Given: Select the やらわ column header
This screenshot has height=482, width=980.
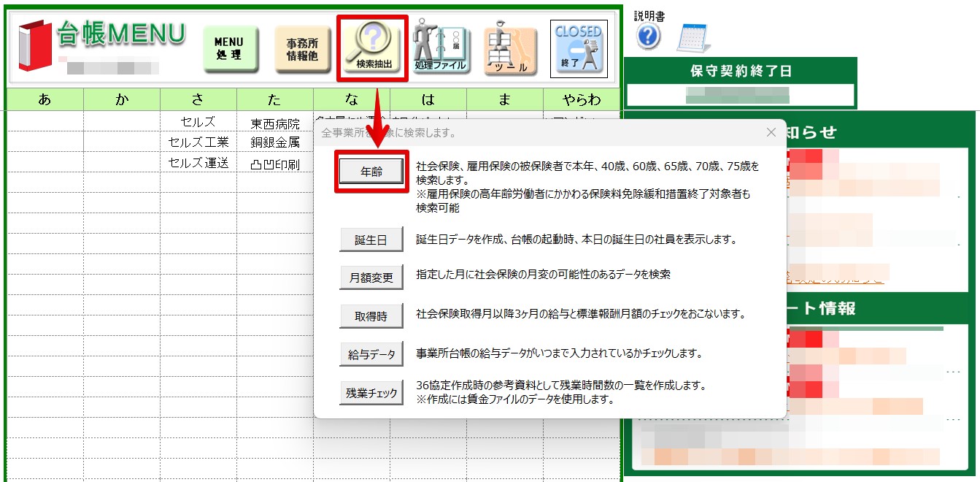Looking at the screenshot, I should pos(582,99).
